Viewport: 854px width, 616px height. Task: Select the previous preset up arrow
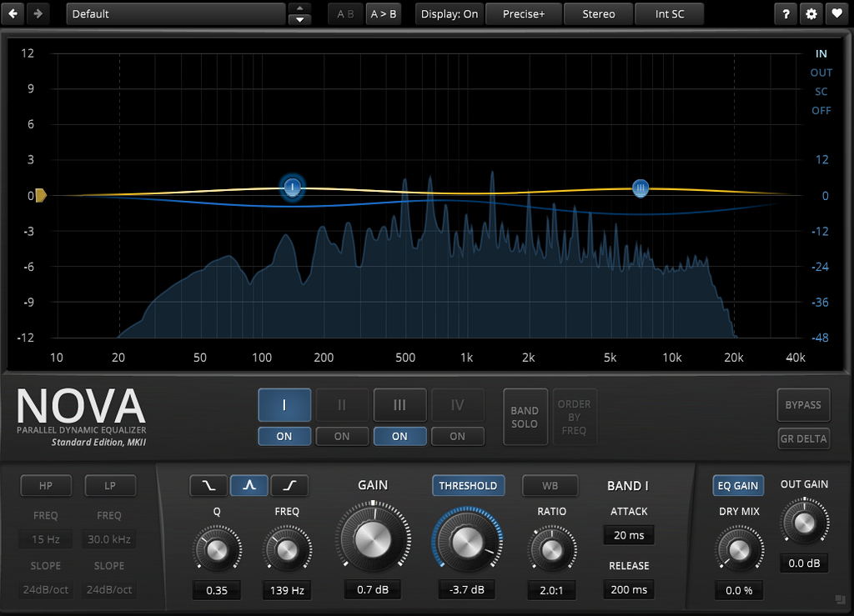click(299, 8)
